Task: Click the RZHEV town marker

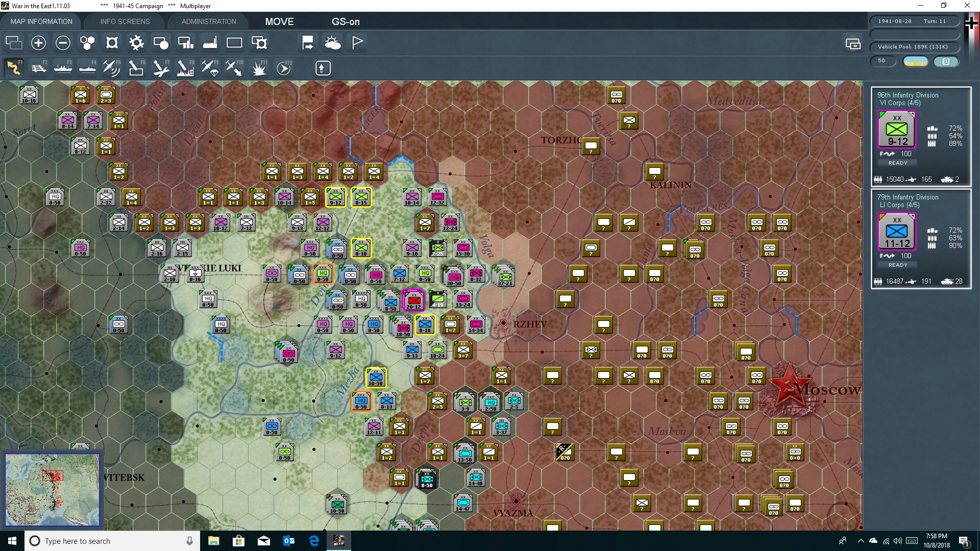Action: [503, 322]
